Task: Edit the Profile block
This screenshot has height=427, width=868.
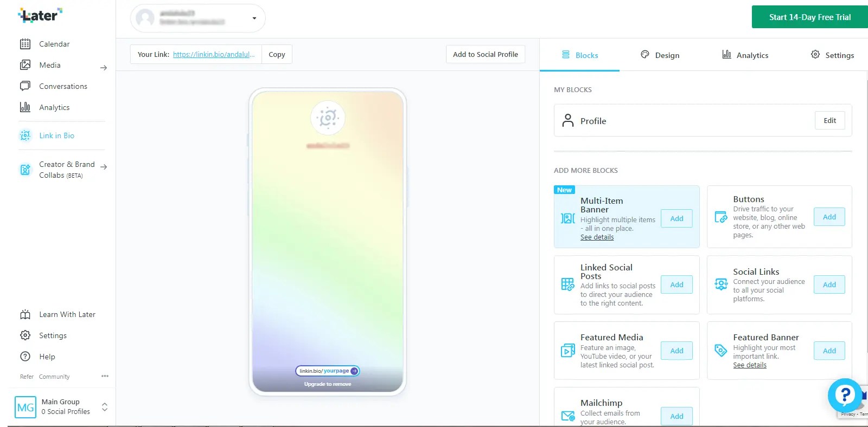Action: (x=829, y=120)
